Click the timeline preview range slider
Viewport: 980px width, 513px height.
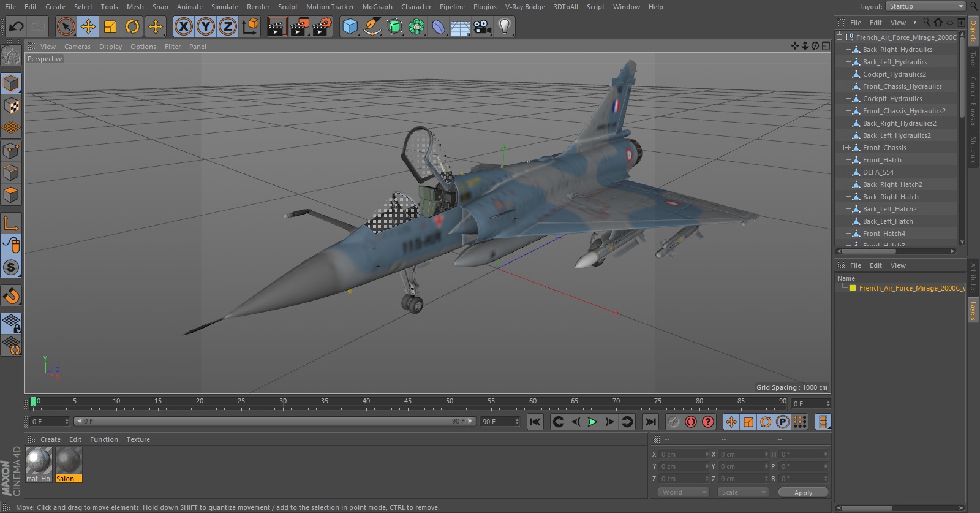(274, 422)
